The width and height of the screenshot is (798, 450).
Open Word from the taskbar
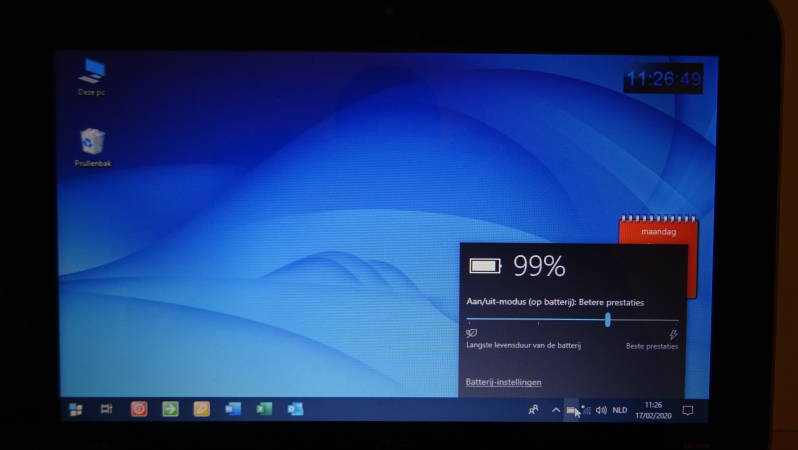click(x=233, y=409)
